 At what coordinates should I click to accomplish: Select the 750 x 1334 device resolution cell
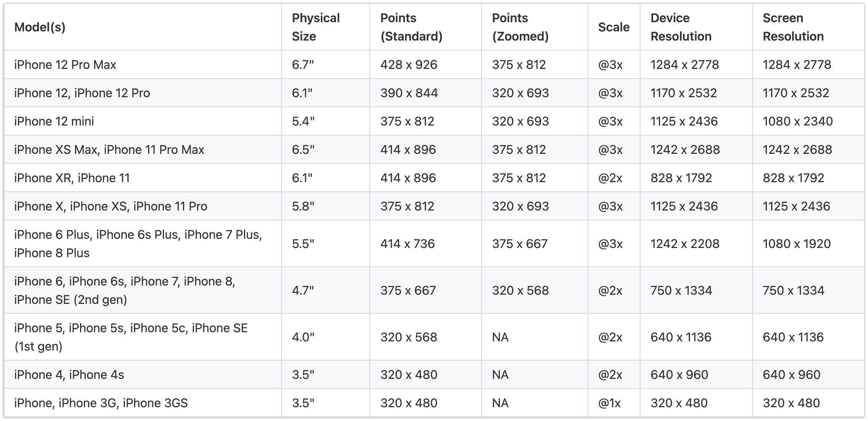click(x=681, y=290)
